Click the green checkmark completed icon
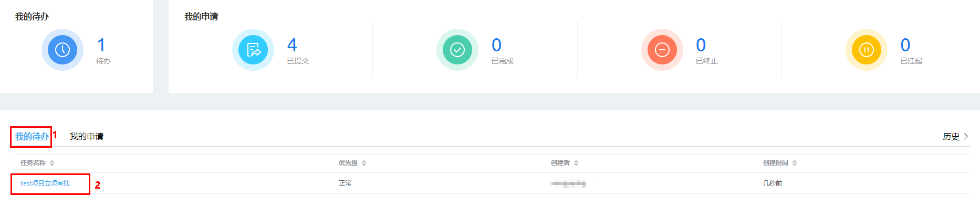Screen dimensions: 980x208 point(457,50)
